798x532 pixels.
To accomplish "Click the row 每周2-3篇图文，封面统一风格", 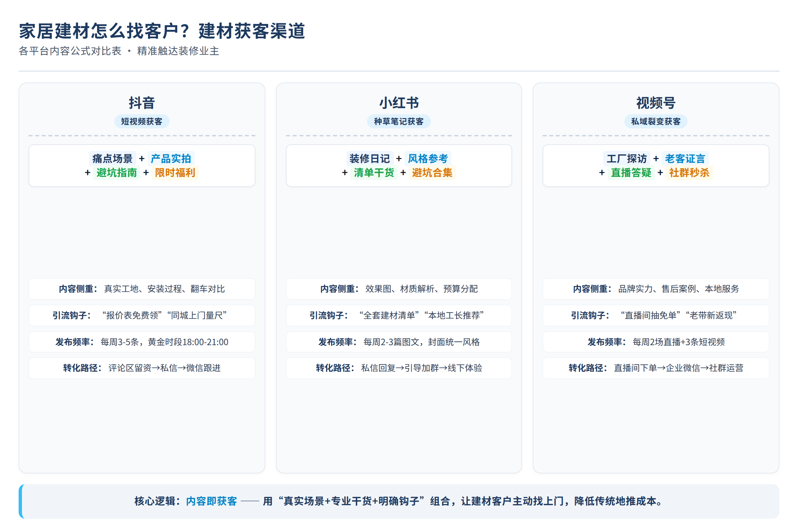I will 399,342.
